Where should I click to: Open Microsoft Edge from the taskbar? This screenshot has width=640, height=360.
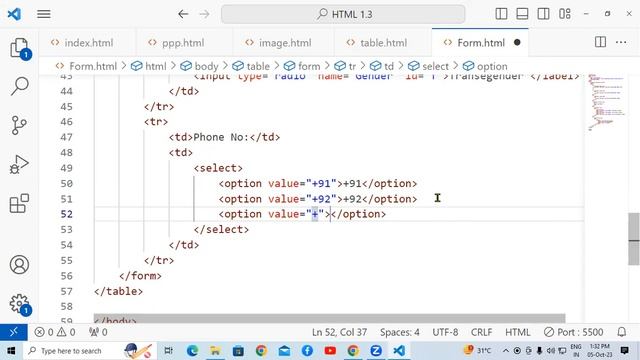[192, 351]
